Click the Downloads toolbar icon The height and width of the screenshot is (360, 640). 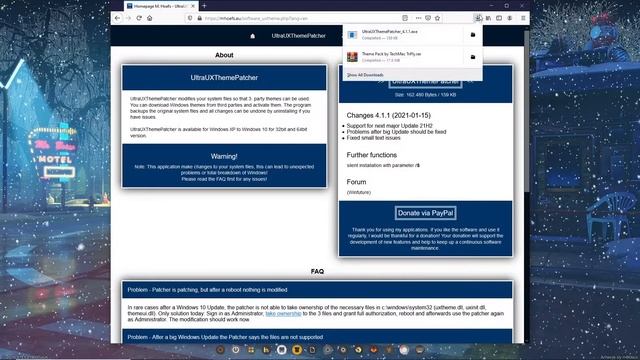[478, 18]
